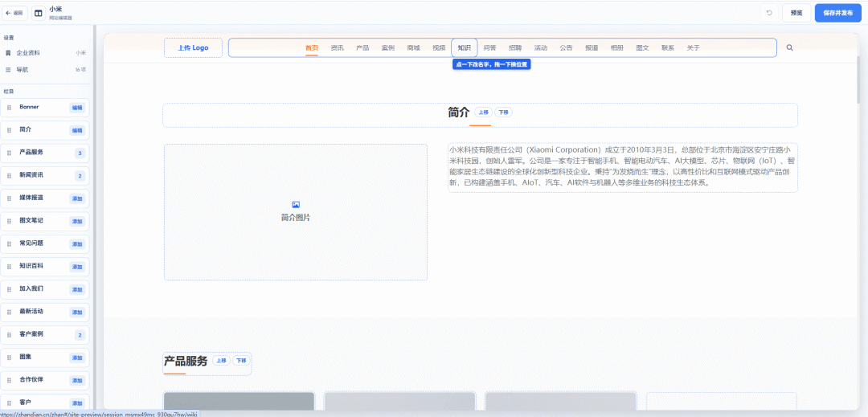The width and height of the screenshot is (868, 417).
Task: Click the 简介 section heading
Action: pyautogui.click(x=459, y=112)
